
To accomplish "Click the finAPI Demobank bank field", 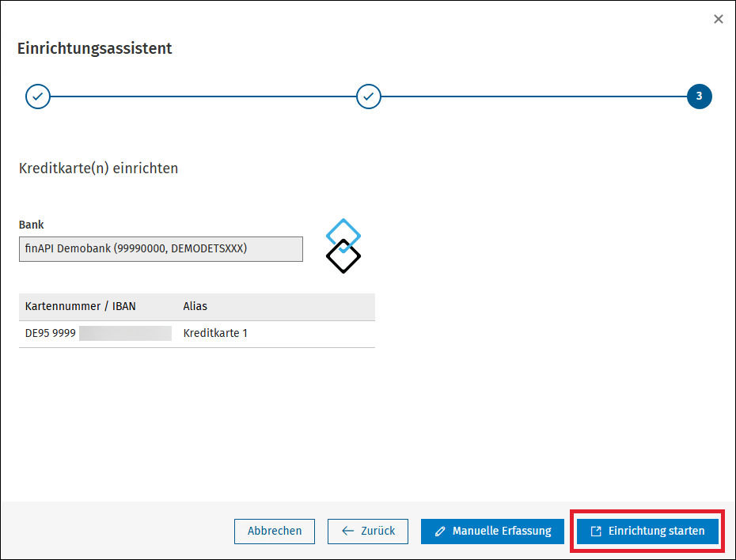I will [161, 249].
